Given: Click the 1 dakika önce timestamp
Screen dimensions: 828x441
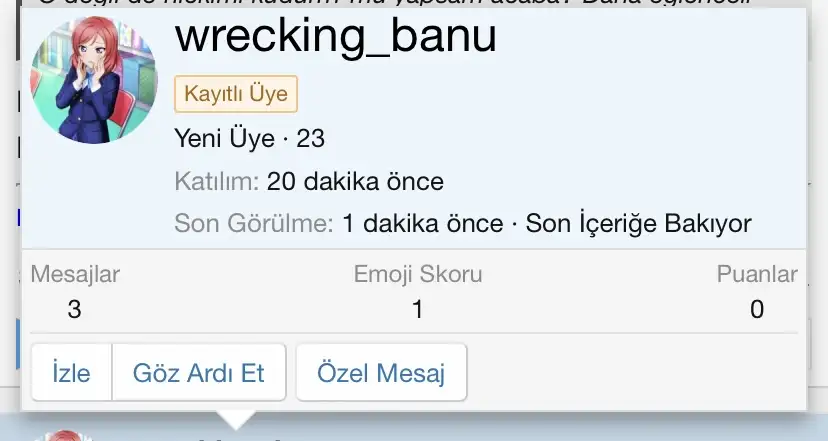Looking at the screenshot, I should click(423, 223).
